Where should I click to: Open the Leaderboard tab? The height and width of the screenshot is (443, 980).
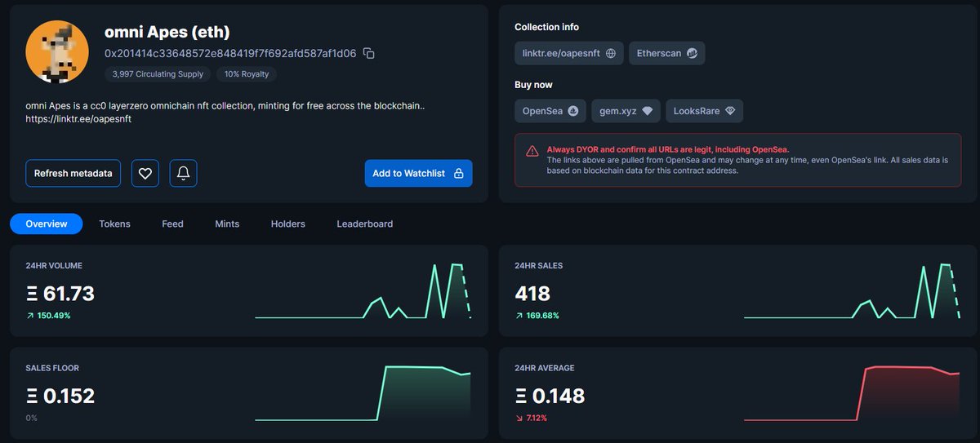click(364, 224)
